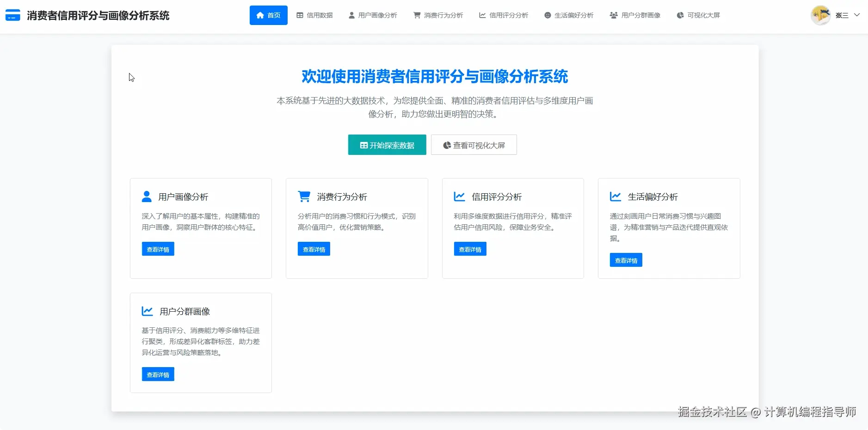This screenshot has height=430, width=868.
Task: Click the shopping cart icon on the 消费行为分析 card
Action: [x=304, y=197]
